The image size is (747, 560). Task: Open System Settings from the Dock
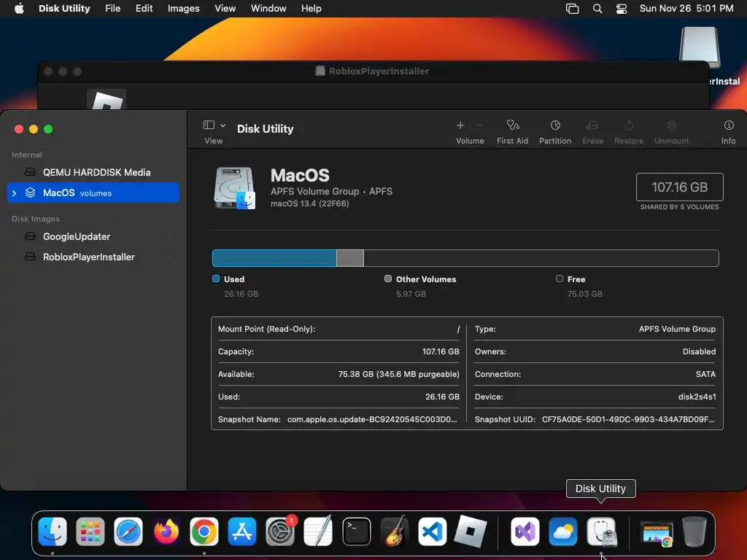(280, 532)
